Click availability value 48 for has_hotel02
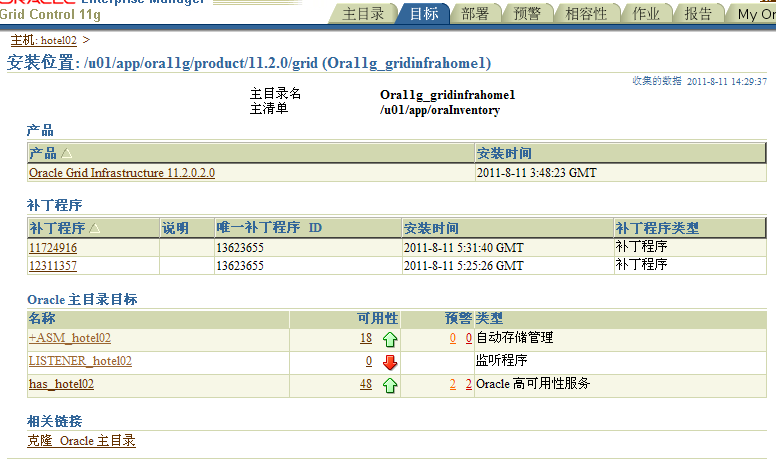This screenshot has height=461, width=776. [366, 384]
